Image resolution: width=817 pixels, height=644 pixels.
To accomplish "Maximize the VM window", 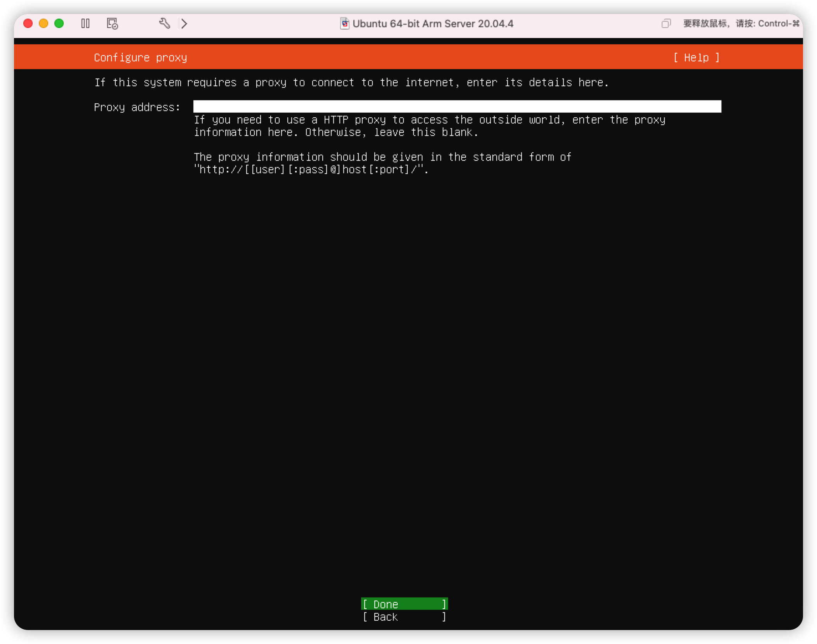I will point(59,24).
